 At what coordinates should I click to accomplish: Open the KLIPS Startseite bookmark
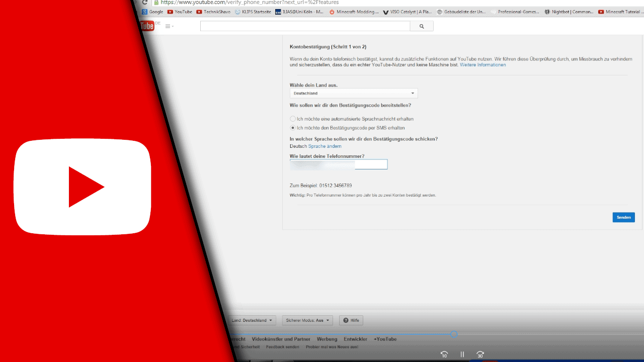point(253,12)
